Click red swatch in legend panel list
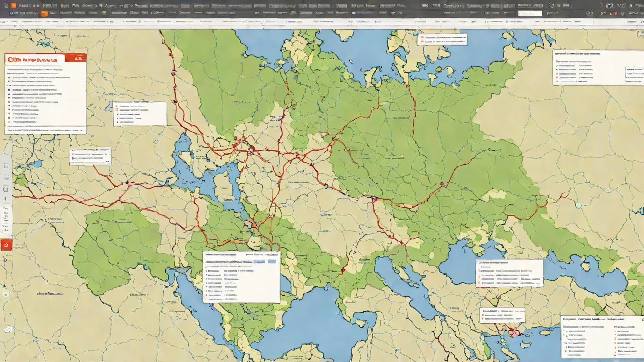This screenshot has width=644, height=362. (x=9, y=107)
